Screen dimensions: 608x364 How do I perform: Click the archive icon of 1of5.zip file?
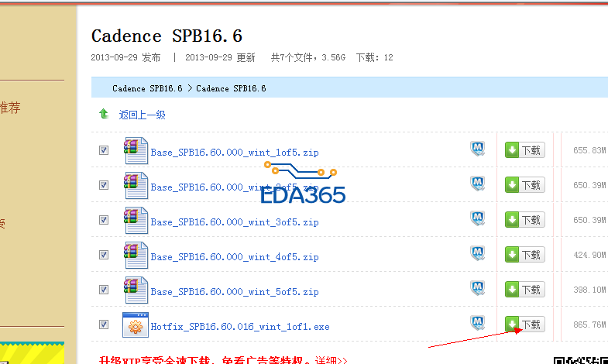tap(136, 150)
